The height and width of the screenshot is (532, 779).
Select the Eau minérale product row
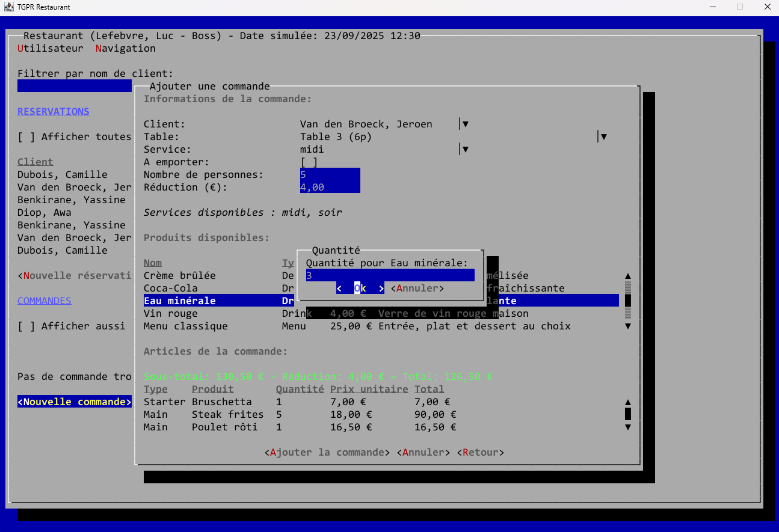point(381,301)
